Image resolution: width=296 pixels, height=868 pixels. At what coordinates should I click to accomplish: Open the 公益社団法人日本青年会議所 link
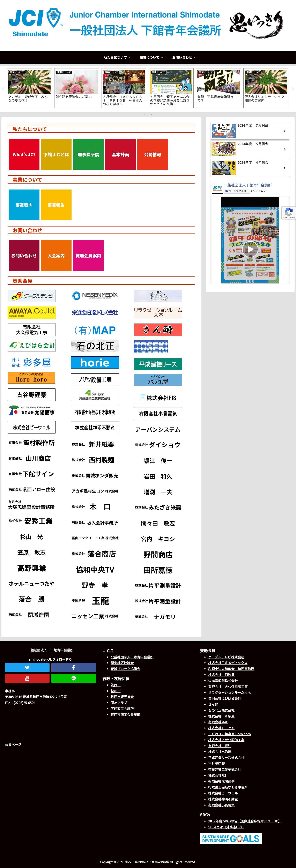point(132,657)
